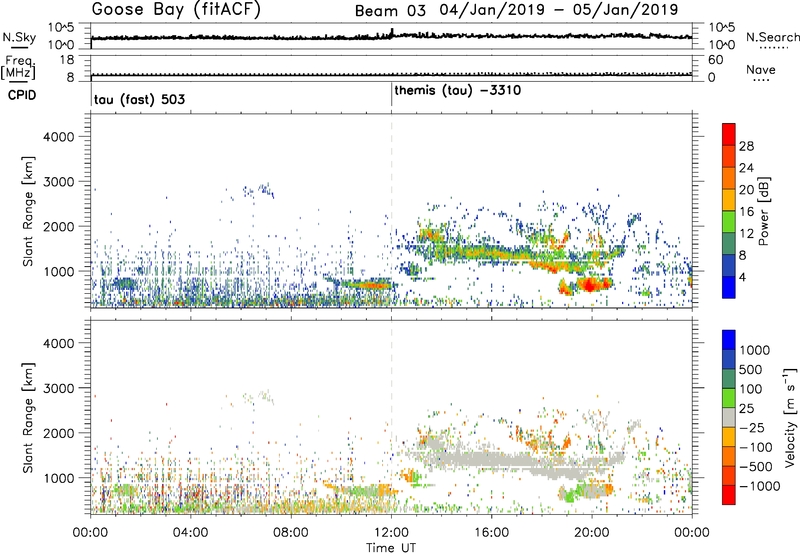Click the '12:00' time axis tick label

(391, 533)
